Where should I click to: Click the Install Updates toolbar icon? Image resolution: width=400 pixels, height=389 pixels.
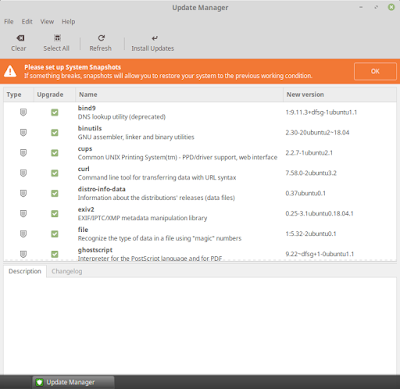pyautogui.click(x=155, y=38)
